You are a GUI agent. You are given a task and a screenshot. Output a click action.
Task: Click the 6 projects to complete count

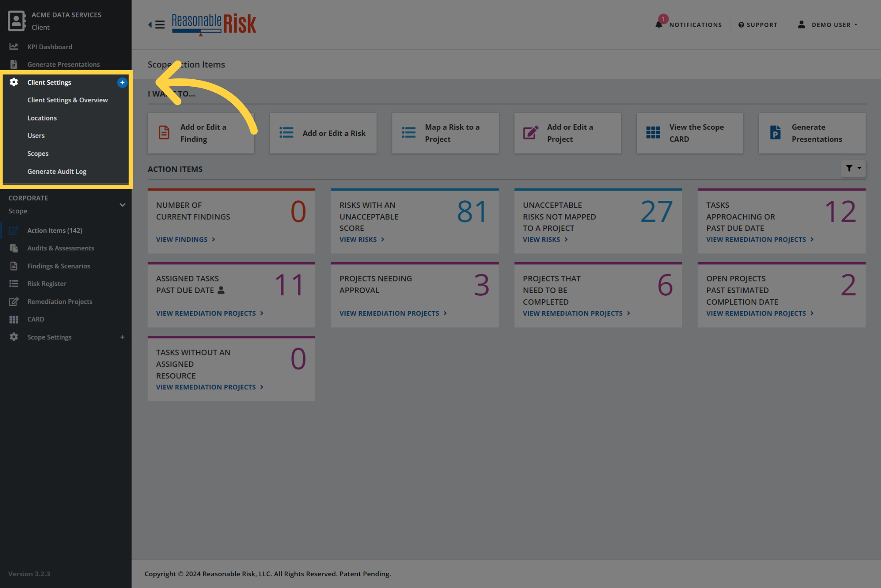tap(665, 285)
